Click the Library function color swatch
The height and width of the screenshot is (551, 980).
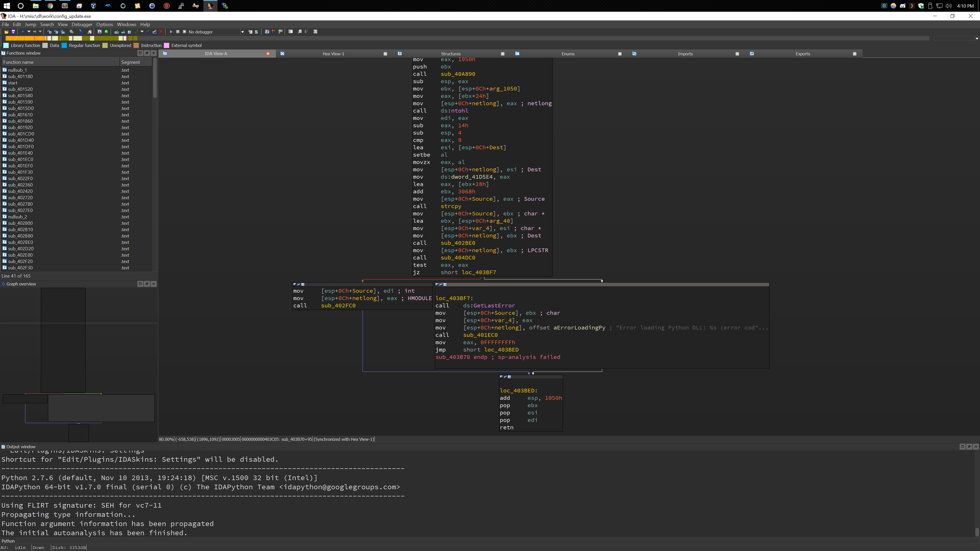(x=6, y=45)
